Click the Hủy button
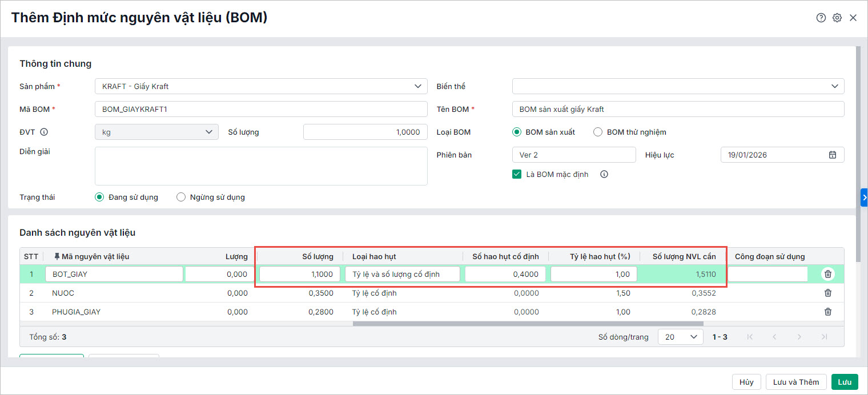Image resolution: width=868 pixels, height=395 pixels. (x=746, y=382)
